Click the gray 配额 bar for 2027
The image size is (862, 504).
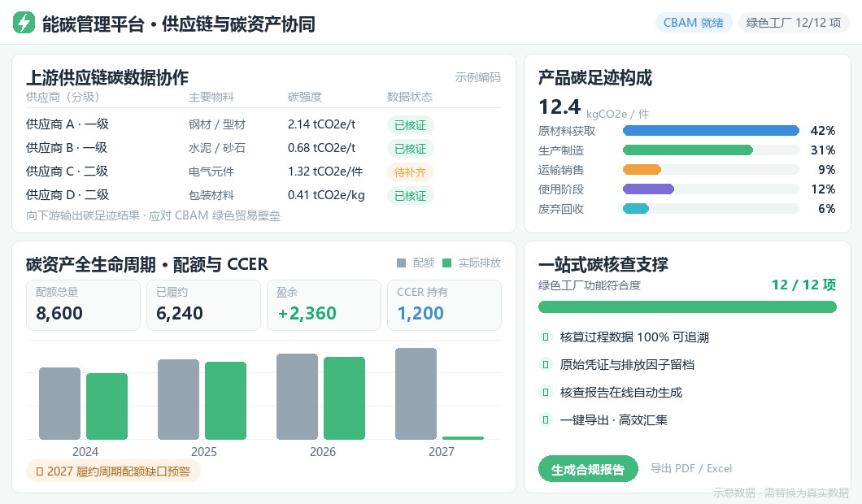pyautogui.click(x=416, y=393)
